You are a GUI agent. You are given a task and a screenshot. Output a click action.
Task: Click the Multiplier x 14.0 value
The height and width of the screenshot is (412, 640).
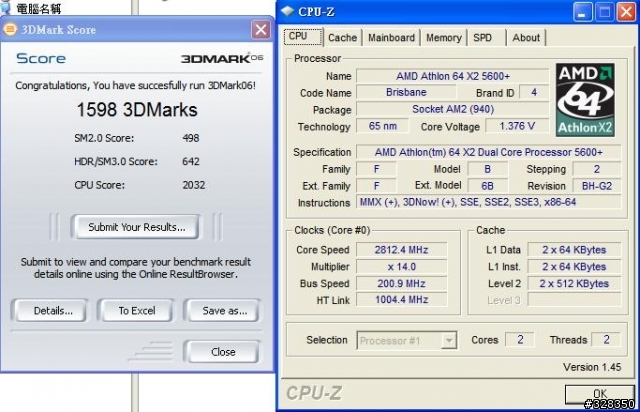pyautogui.click(x=402, y=267)
